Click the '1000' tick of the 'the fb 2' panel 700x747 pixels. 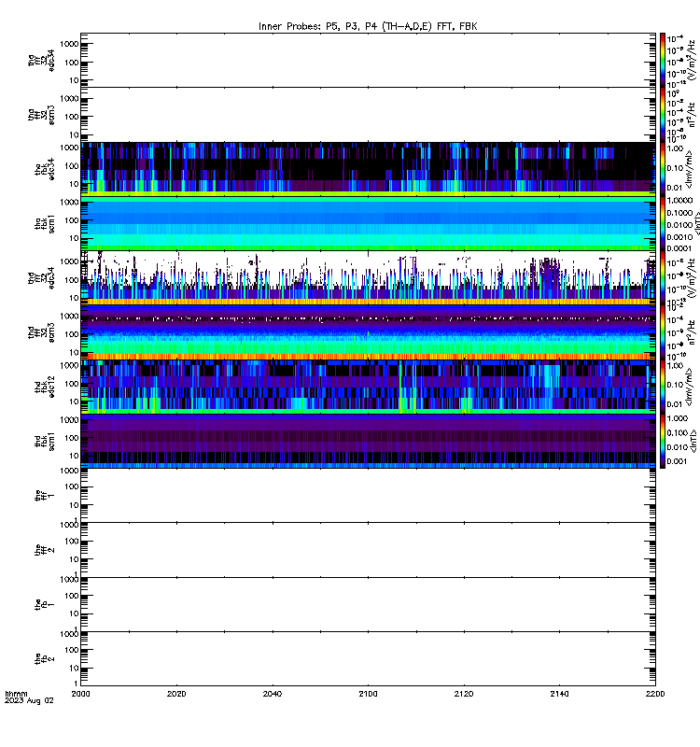69,634
